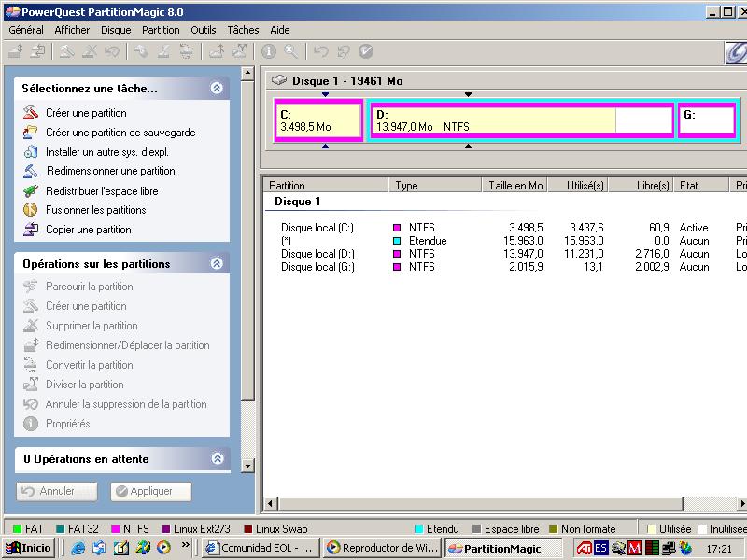Open Internet Explorer from the quick launch

(x=78, y=548)
